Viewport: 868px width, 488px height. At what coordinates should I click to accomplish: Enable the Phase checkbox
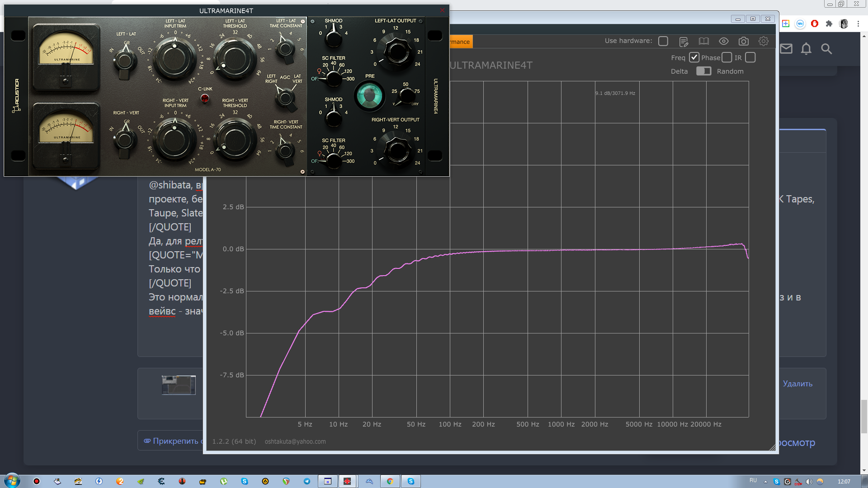[x=726, y=58]
